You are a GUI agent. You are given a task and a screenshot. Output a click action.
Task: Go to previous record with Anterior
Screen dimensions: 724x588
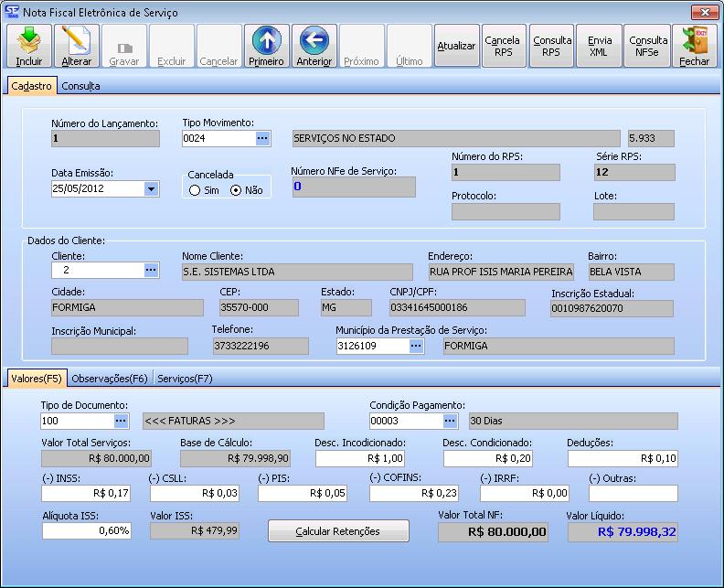pyautogui.click(x=314, y=45)
